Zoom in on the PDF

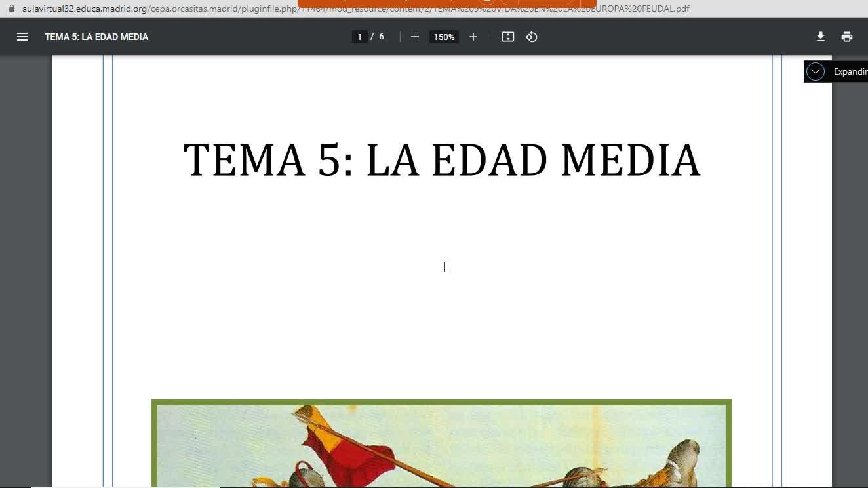click(473, 37)
